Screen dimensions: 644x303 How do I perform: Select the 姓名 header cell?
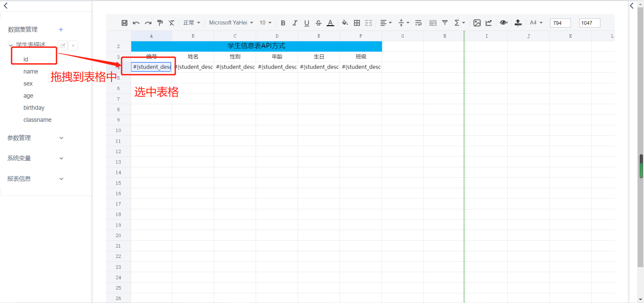(193, 57)
